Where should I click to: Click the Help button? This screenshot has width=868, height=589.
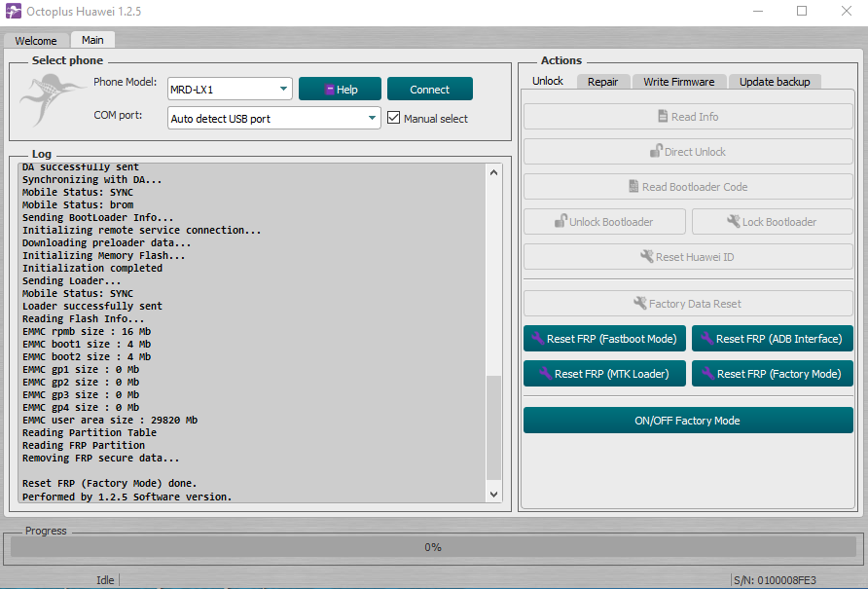[x=340, y=89]
